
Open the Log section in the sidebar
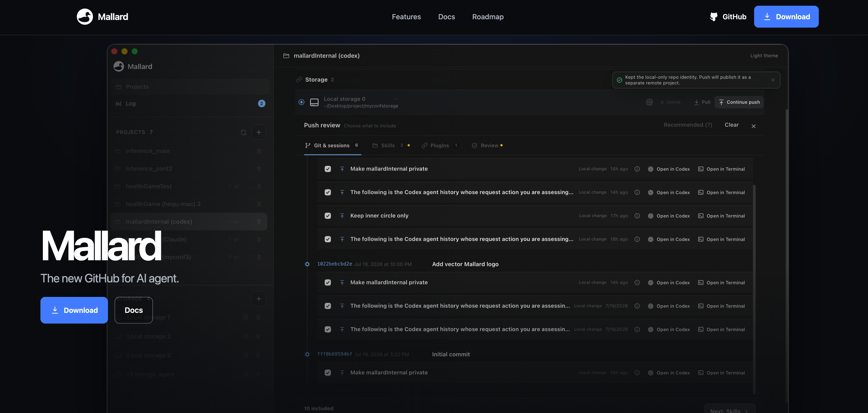190,103
